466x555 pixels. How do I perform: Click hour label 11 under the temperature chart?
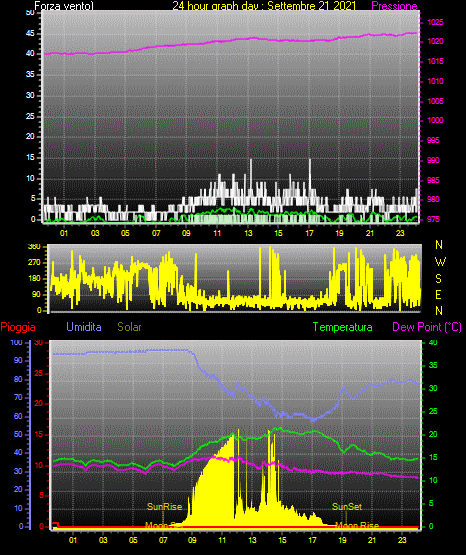coord(222,540)
